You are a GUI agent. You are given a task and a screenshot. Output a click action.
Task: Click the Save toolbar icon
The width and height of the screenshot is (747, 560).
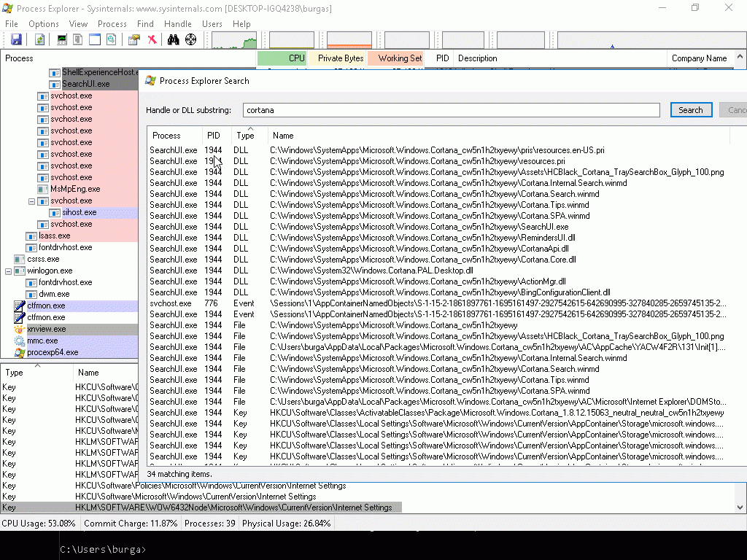coord(16,39)
